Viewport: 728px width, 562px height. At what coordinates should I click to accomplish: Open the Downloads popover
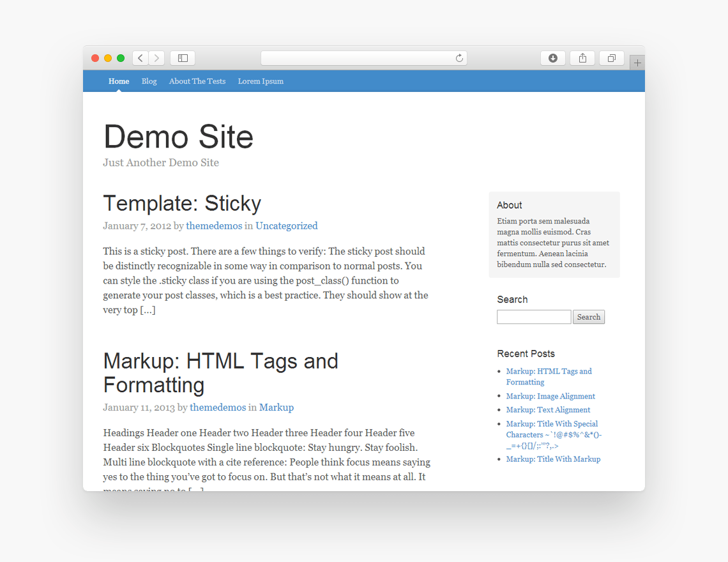pyautogui.click(x=552, y=57)
